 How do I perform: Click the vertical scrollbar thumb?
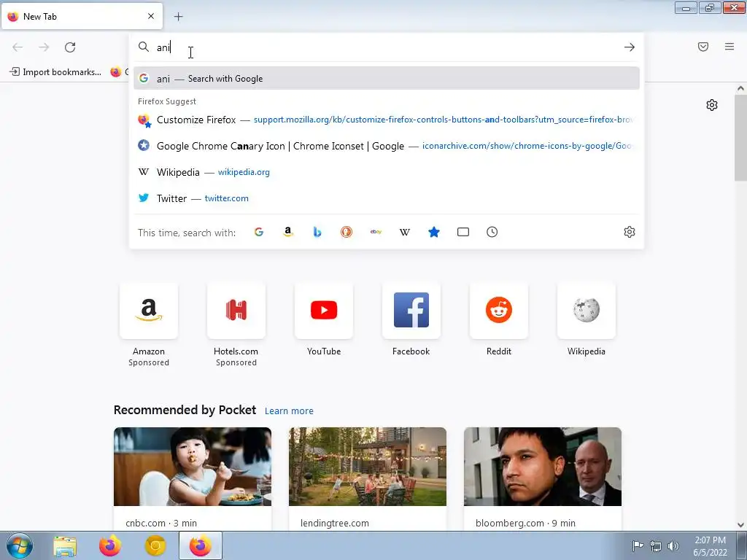(740, 138)
